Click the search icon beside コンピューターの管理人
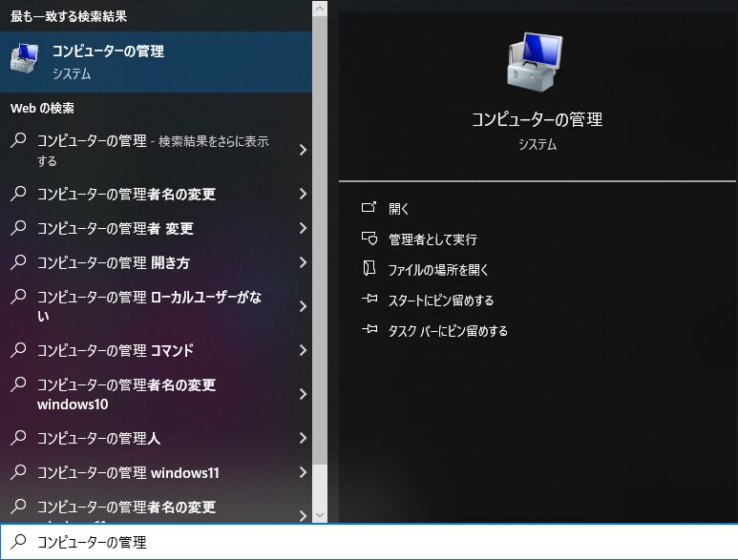This screenshot has width=738, height=560. tap(18, 438)
